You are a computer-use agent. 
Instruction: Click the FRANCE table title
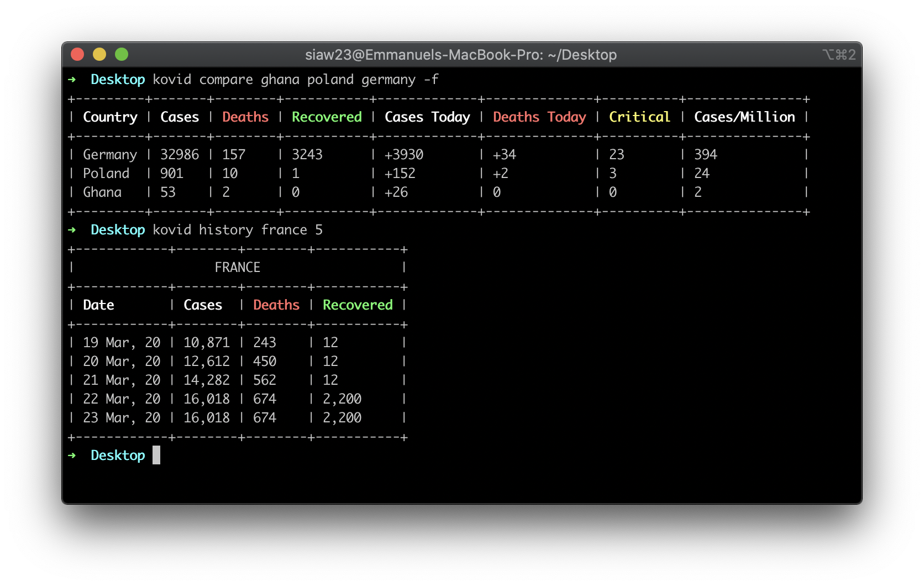click(x=238, y=268)
